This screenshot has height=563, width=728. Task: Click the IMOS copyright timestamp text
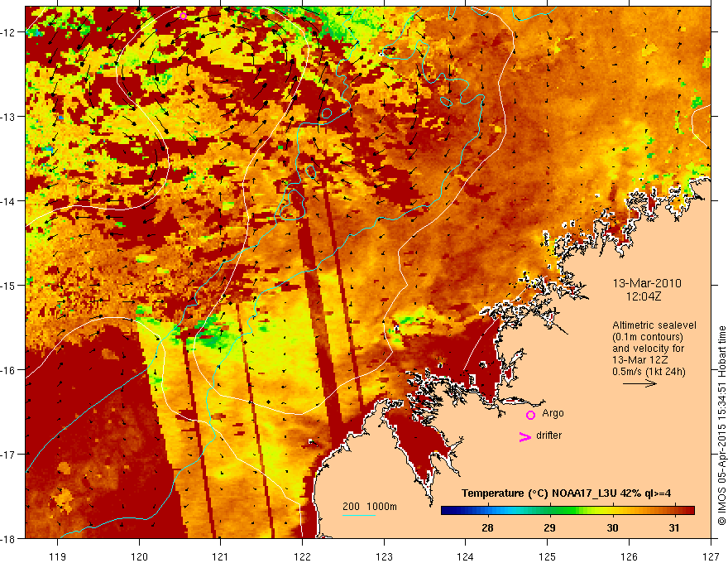coord(721,426)
